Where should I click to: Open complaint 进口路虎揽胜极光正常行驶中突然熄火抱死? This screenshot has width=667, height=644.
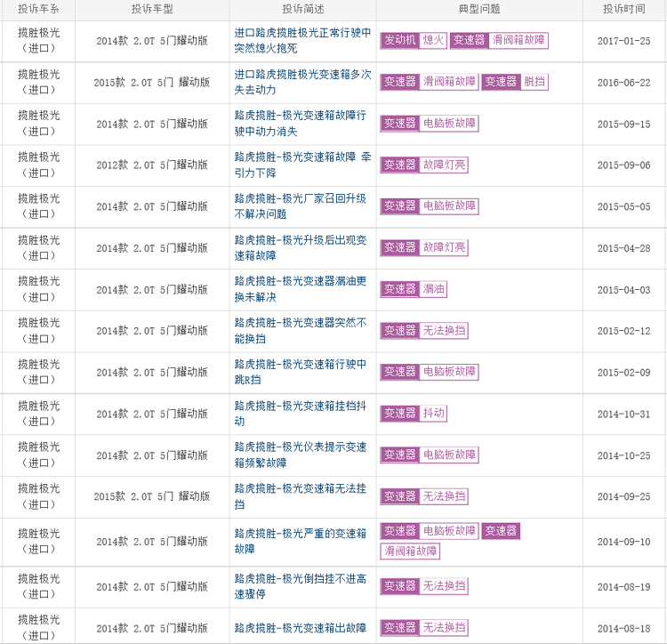[x=302, y=40]
